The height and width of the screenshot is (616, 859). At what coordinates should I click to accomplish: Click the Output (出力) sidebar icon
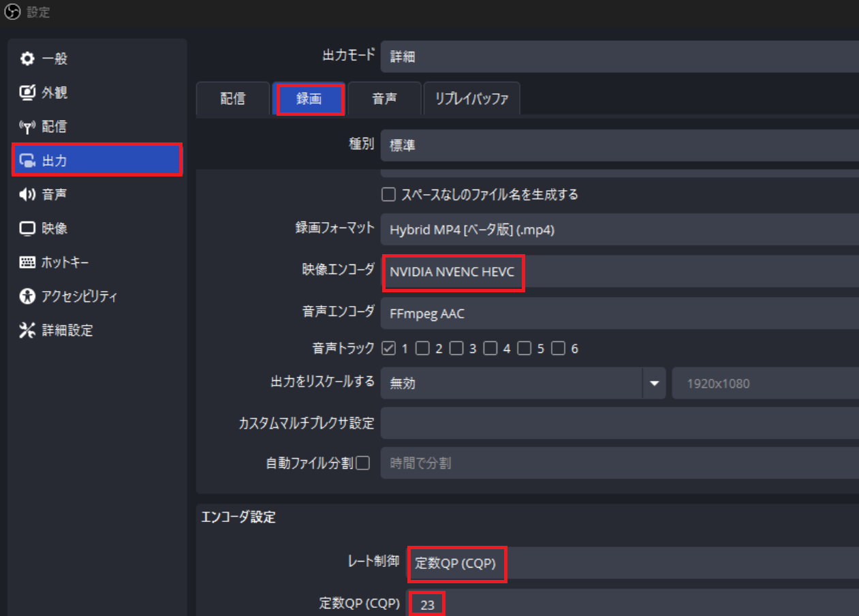[x=27, y=161]
